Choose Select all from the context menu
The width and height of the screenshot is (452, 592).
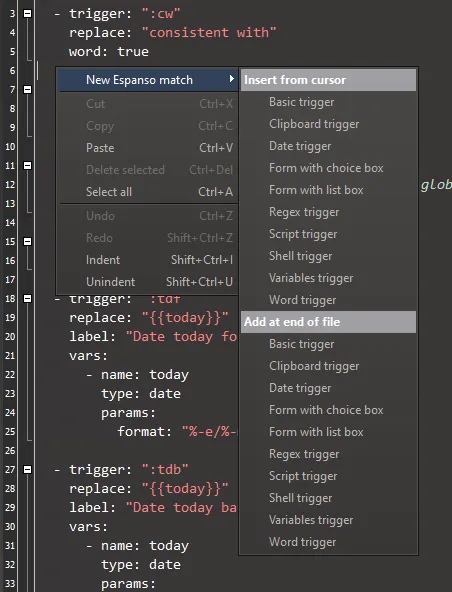tap(148, 192)
